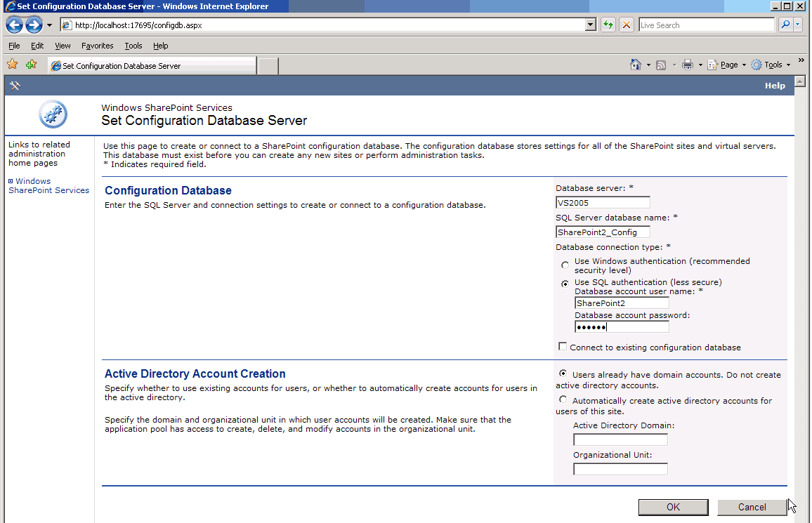Open the Favorites menu
812x523 pixels.
click(x=98, y=46)
